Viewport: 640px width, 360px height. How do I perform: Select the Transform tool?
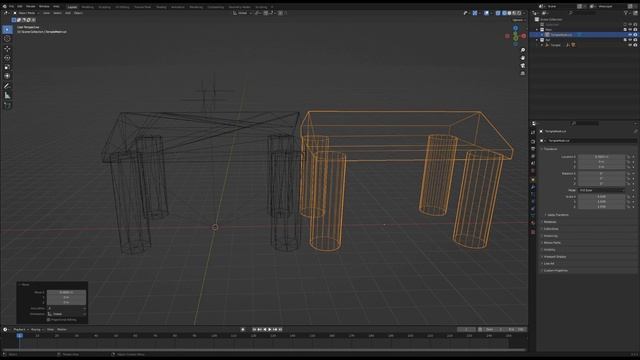7,76
